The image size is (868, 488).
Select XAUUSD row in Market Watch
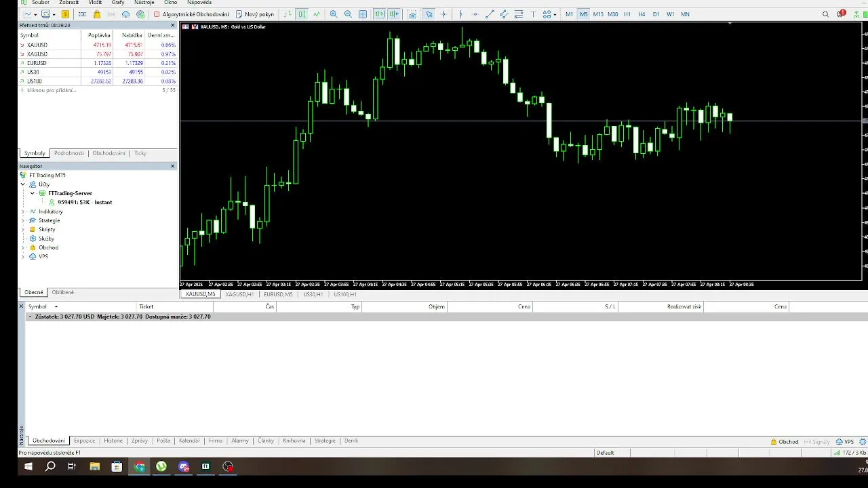click(98, 45)
